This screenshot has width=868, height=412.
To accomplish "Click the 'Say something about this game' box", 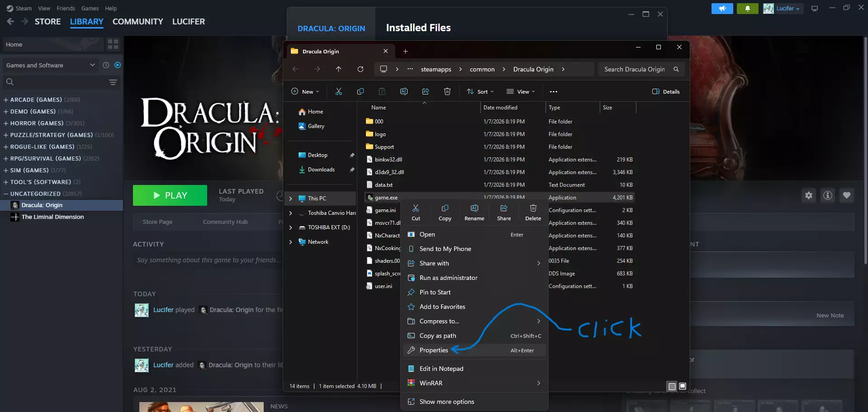I will [209, 260].
